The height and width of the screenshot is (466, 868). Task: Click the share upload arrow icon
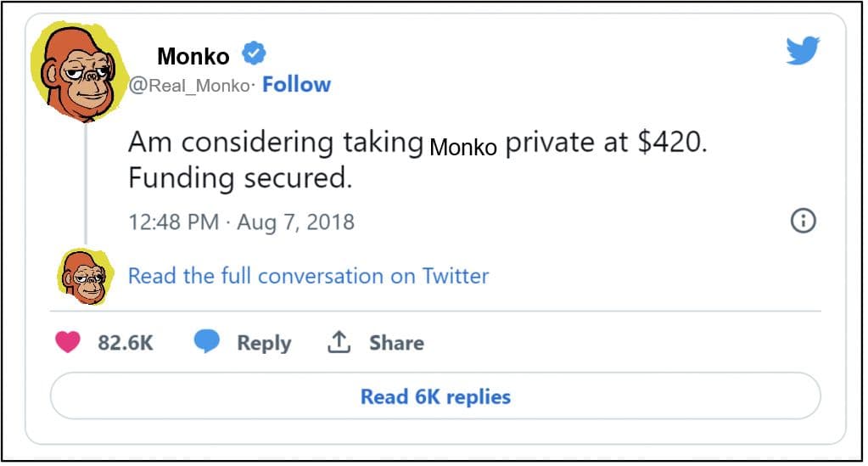[339, 342]
